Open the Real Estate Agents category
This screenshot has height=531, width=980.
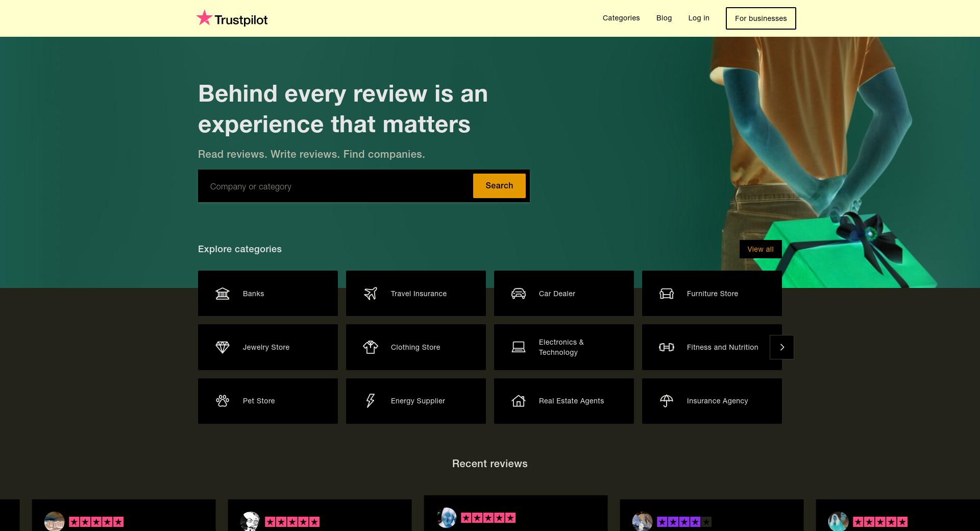[564, 401]
